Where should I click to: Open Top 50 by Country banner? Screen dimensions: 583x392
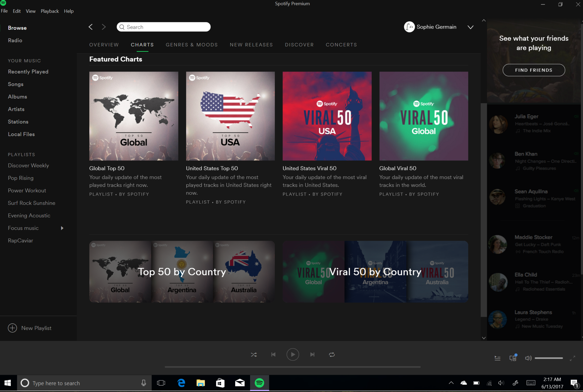[x=182, y=272]
